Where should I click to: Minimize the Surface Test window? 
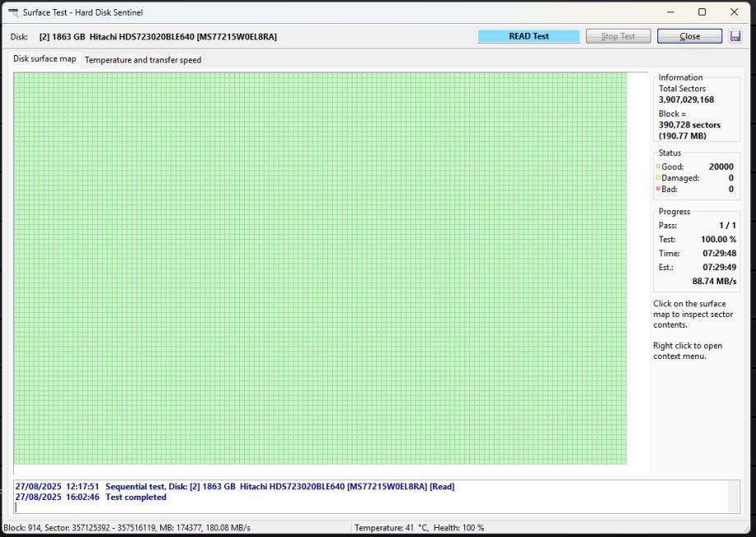click(x=671, y=12)
